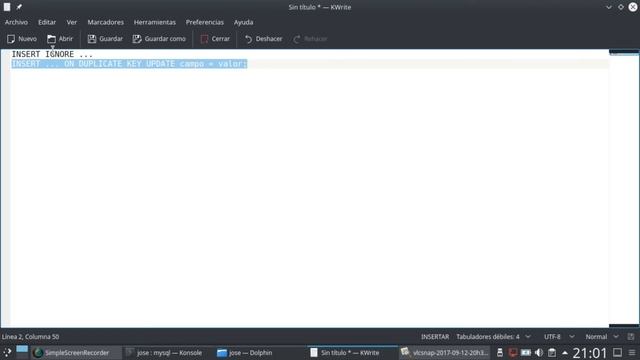The image size is (640, 360).
Task: Open Editar menu
Action: [47, 22]
